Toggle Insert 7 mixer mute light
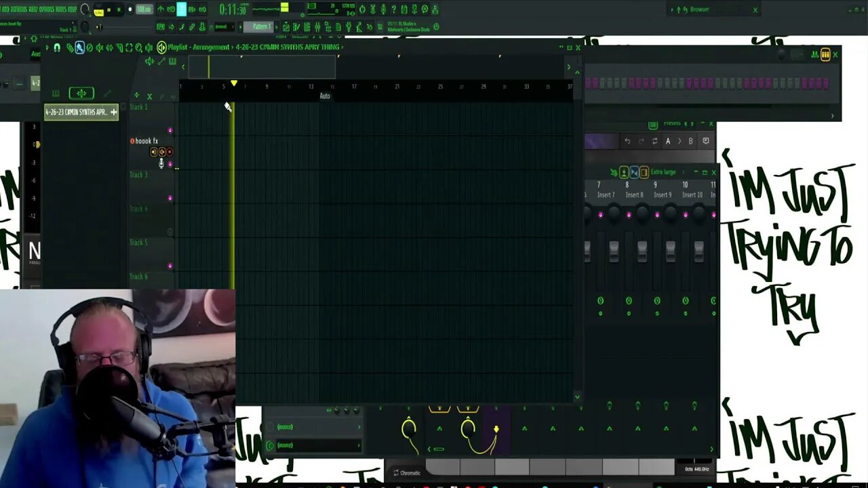Image resolution: width=868 pixels, height=488 pixels. tap(600, 215)
